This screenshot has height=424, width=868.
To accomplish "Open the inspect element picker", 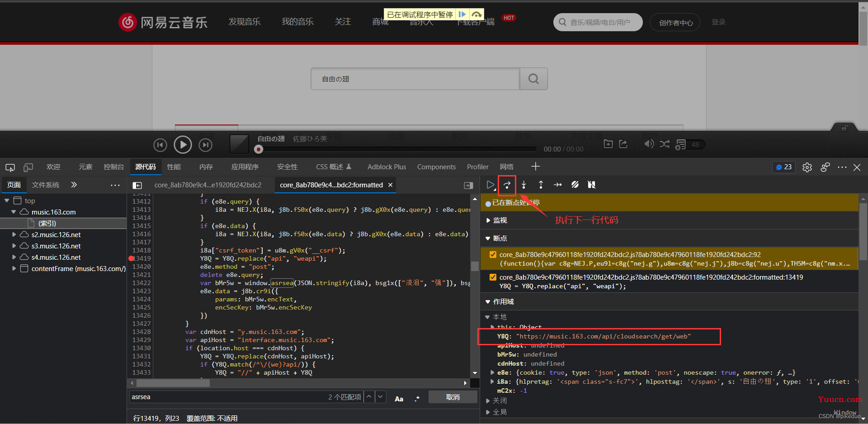I will tap(10, 167).
